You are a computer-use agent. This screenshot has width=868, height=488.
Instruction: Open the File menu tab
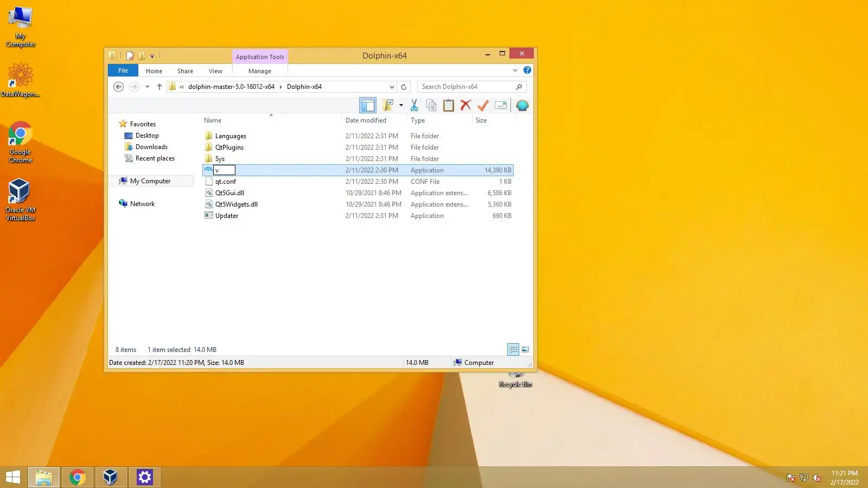tap(123, 70)
